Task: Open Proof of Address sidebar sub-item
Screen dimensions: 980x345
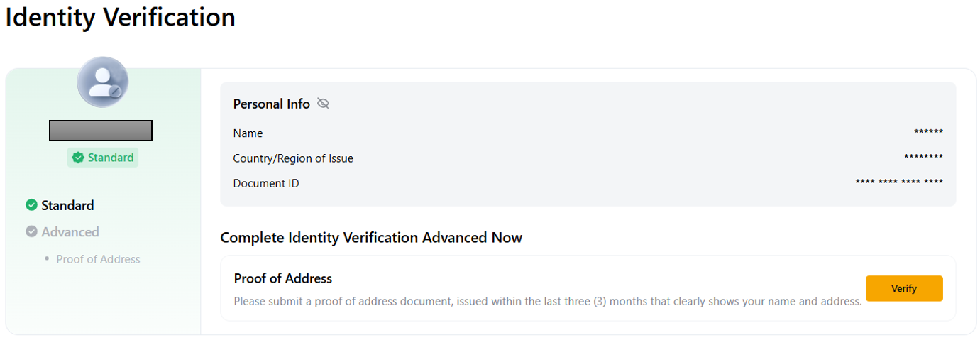Action: (x=98, y=259)
